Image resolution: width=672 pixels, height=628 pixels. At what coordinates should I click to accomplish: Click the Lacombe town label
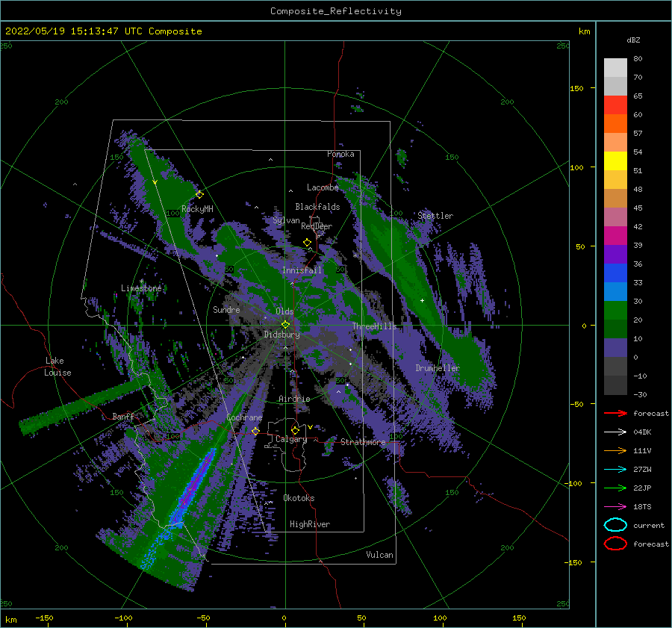(323, 187)
